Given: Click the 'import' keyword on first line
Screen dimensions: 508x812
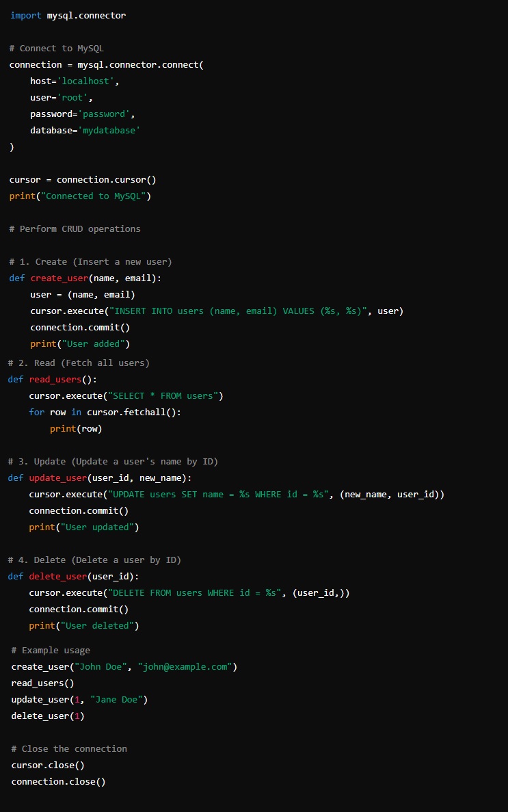Looking at the screenshot, I should click(x=25, y=15).
